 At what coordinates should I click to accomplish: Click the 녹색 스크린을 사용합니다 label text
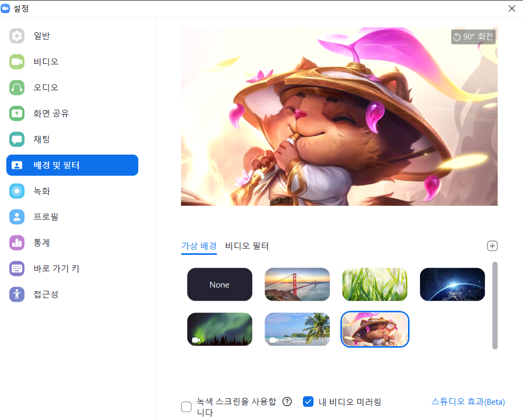(x=236, y=407)
